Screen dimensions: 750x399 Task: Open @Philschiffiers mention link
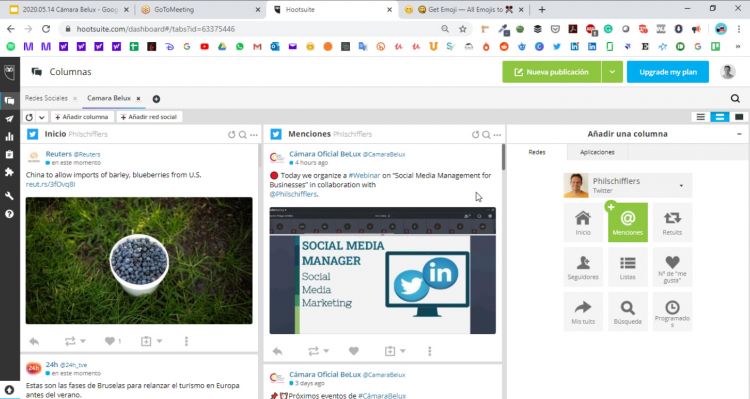[x=293, y=194]
